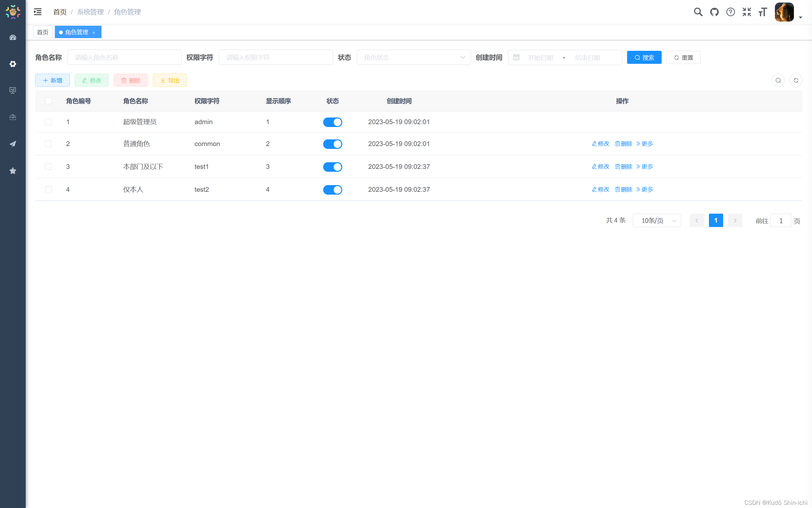Open the dashboard icon in the sidebar
This screenshot has height=508, width=812.
(x=13, y=37)
